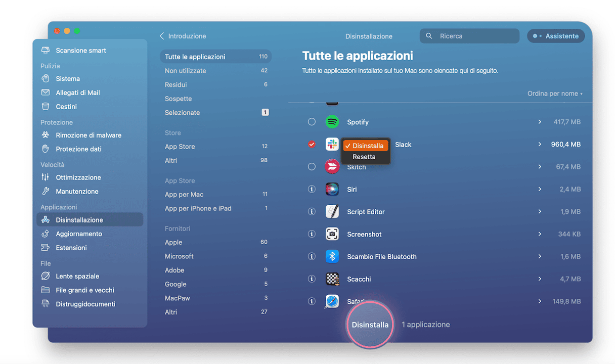
Task: Show Selezionate applications list
Action: pos(216,113)
